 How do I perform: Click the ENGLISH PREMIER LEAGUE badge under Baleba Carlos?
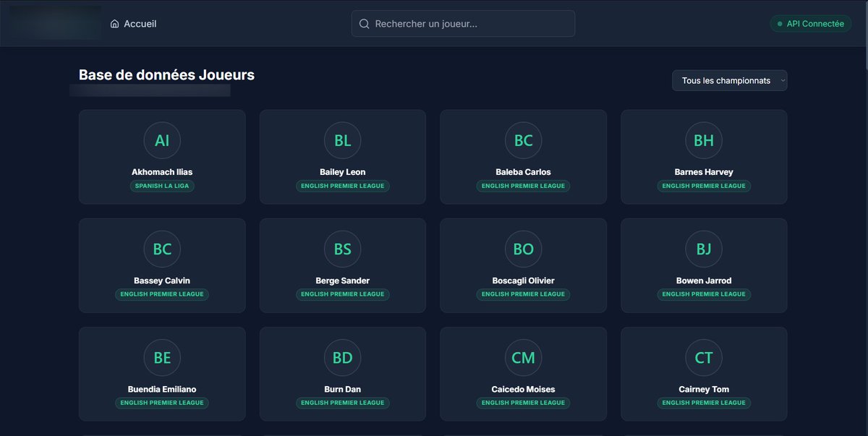[523, 186]
